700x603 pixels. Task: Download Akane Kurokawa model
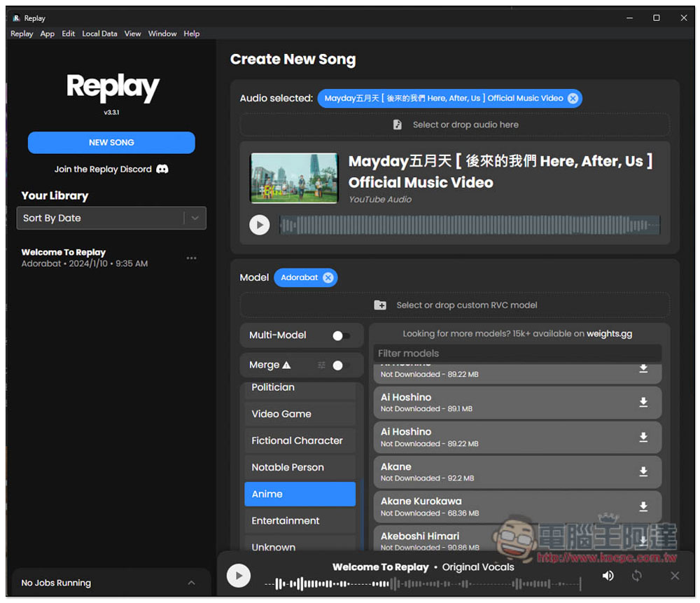[643, 506]
